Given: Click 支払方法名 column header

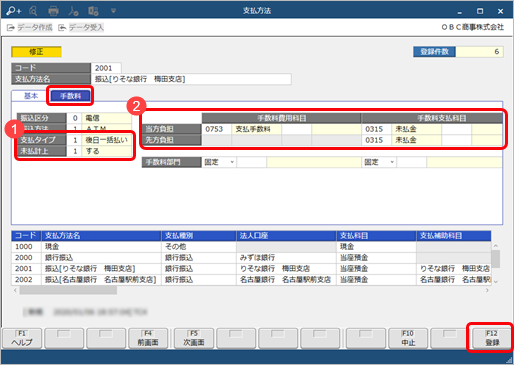Looking at the screenshot, I should pyautogui.click(x=101, y=236).
